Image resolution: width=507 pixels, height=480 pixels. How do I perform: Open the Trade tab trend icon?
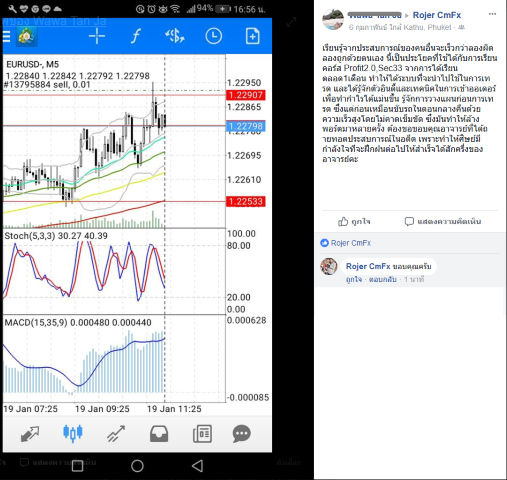point(116,434)
